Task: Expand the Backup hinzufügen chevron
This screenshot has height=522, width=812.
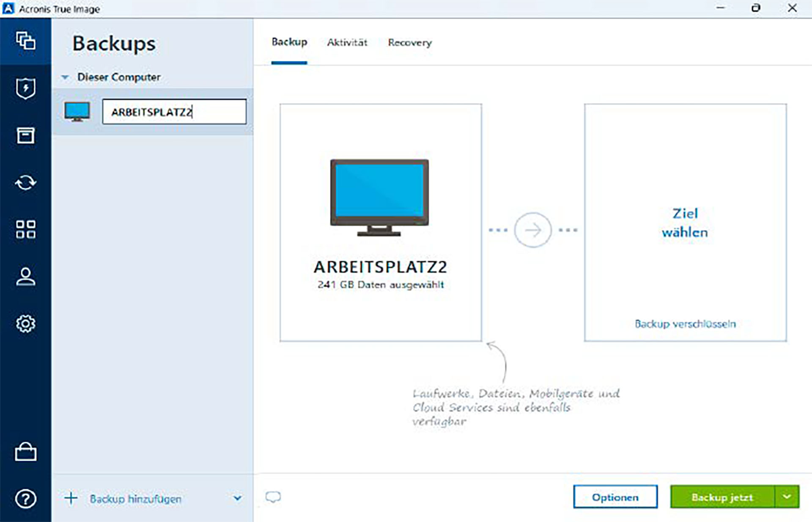Action: (238, 498)
